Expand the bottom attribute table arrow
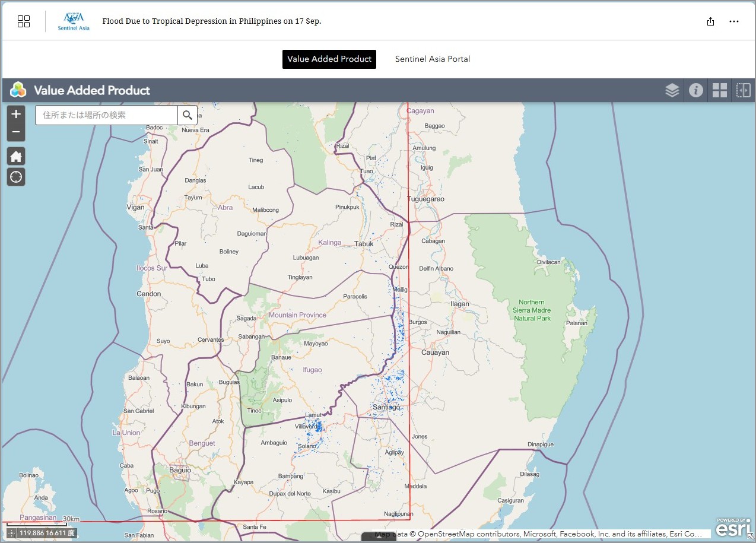The width and height of the screenshot is (756, 543). click(378, 538)
